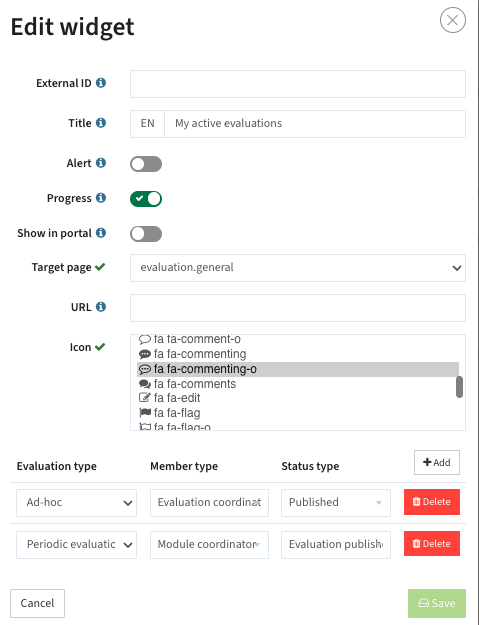Click the Alert info icon
Image resolution: width=479 pixels, height=625 pixels.
(x=101, y=163)
